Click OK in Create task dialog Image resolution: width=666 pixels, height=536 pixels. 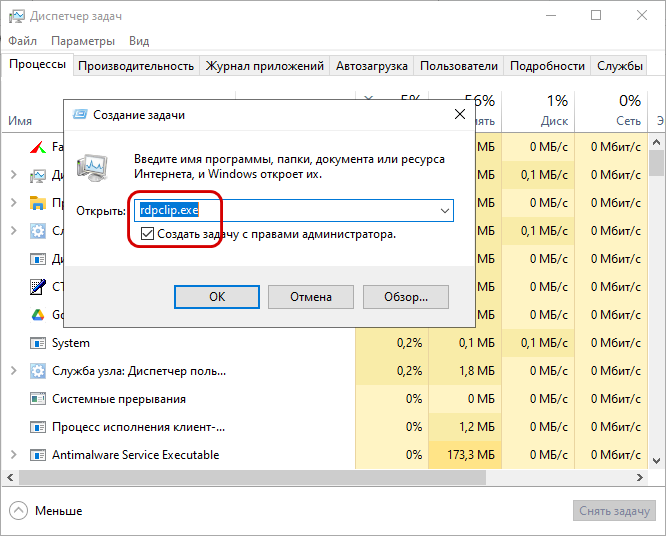point(217,297)
